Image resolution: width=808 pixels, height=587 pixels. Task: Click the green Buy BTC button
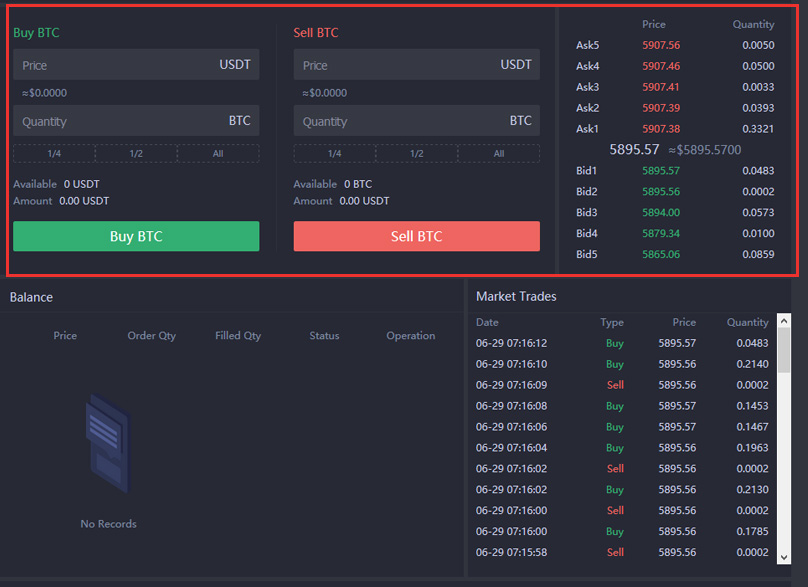(136, 236)
